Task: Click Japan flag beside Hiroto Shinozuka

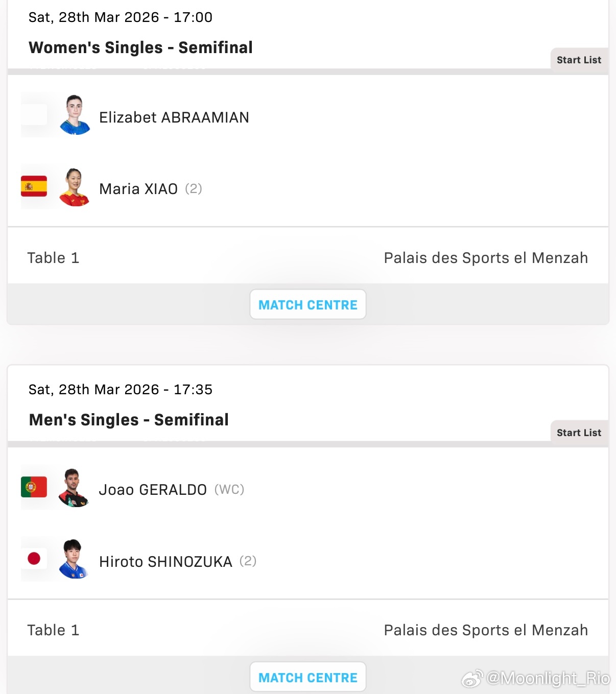Action: click(x=34, y=559)
